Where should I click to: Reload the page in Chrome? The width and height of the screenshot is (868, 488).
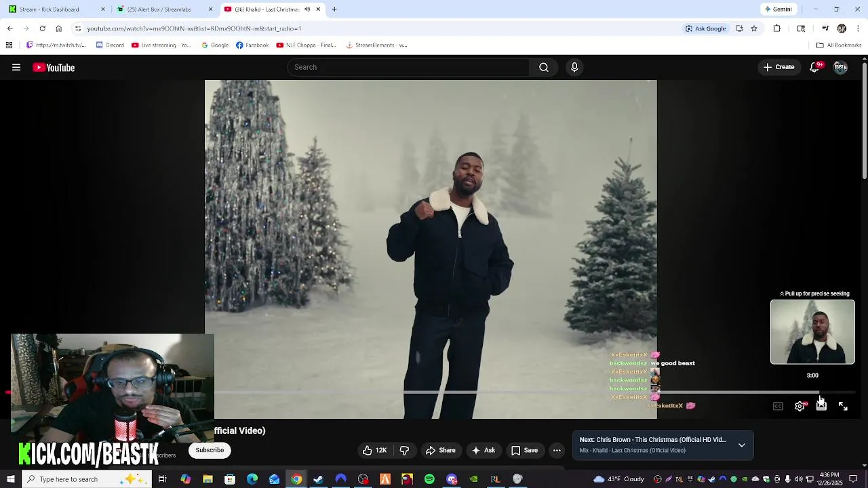42,28
